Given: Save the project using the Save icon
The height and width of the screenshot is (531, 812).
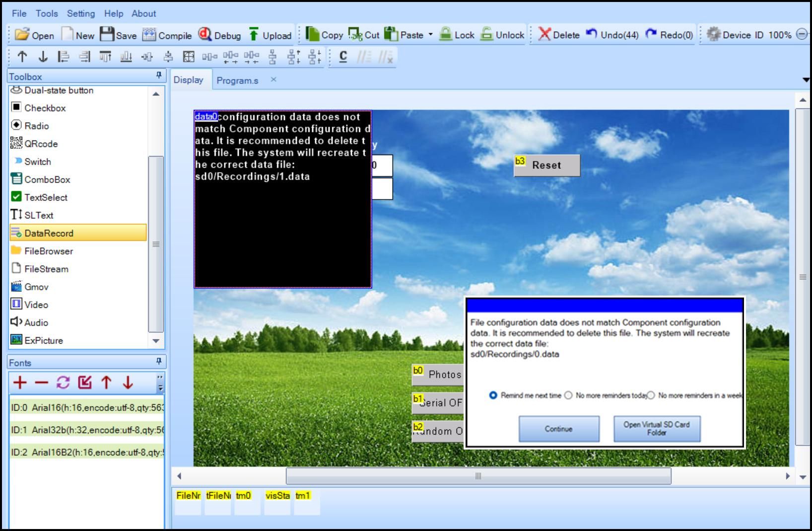Looking at the screenshot, I should (x=118, y=35).
